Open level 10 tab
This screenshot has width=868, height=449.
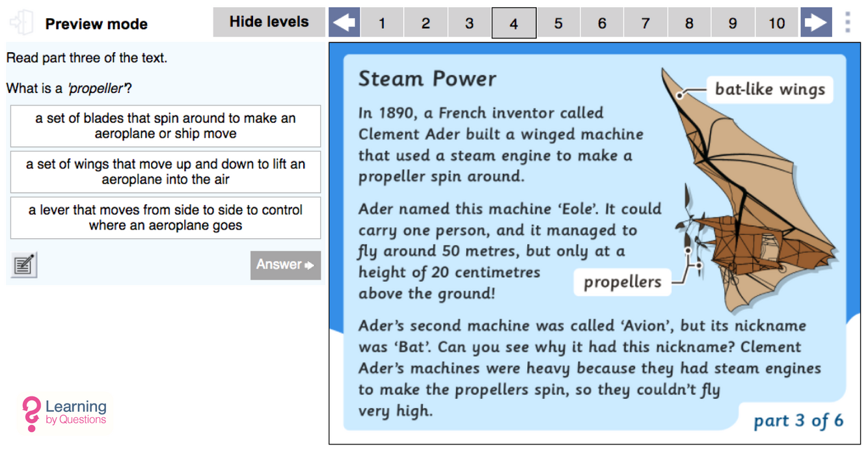[777, 23]
